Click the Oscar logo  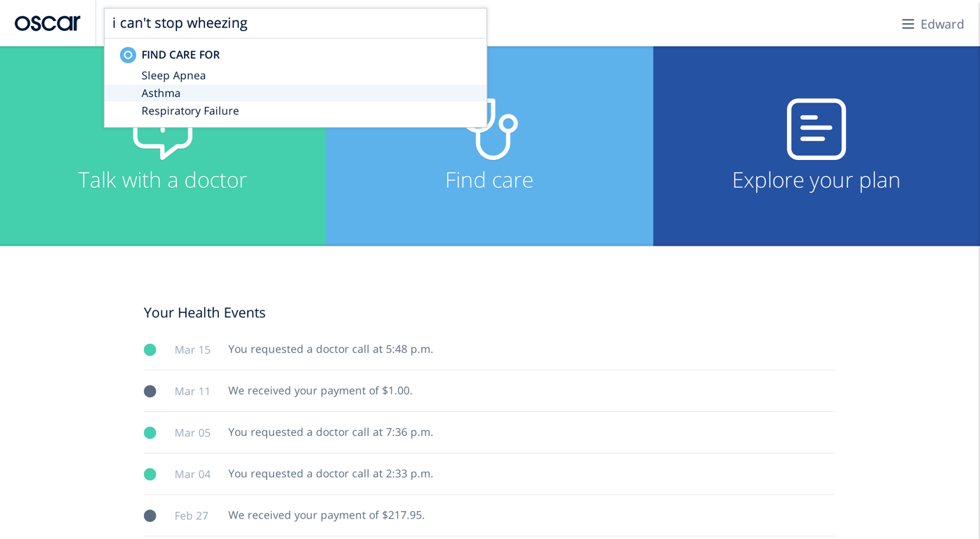pos(48,23)
